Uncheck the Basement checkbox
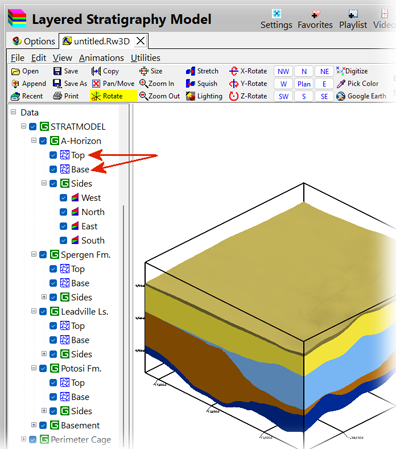Image resolution: width=396 pixels, height=449 pixels. pos(43,425)
